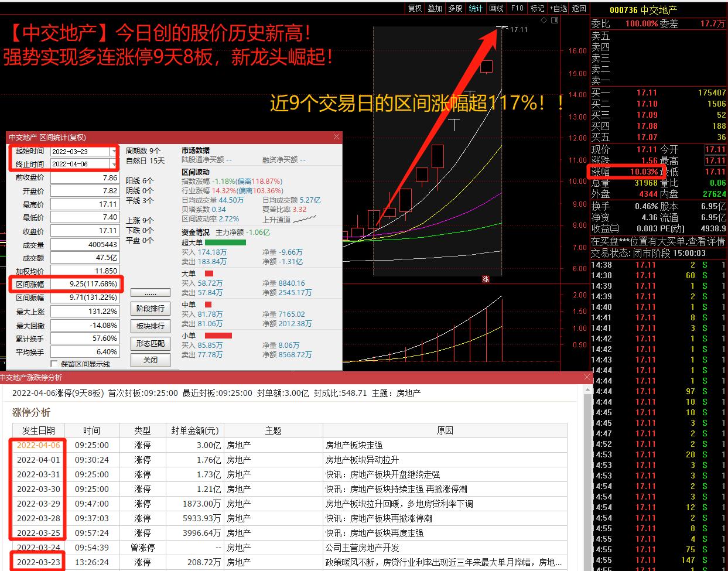Select the 2022-03-24 曾涨停 row

(289, 548)
